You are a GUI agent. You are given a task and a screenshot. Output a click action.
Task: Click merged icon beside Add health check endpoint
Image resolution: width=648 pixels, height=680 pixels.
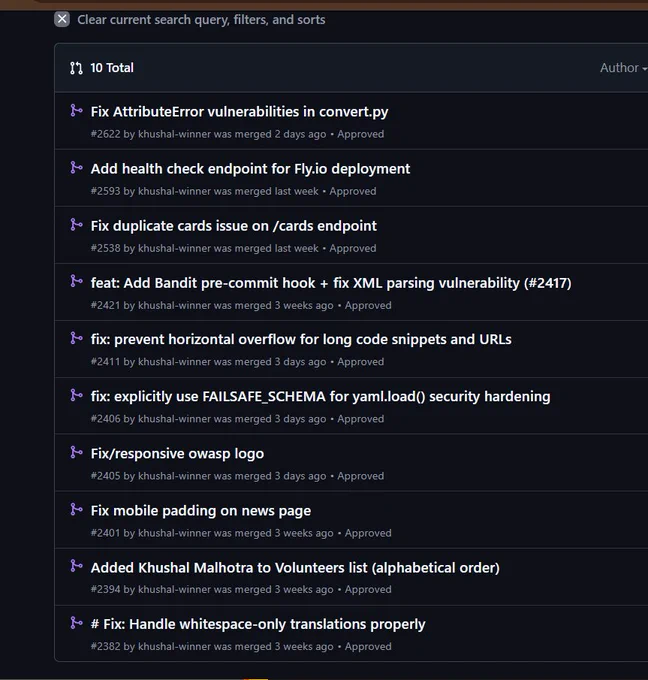pos(76,167)
